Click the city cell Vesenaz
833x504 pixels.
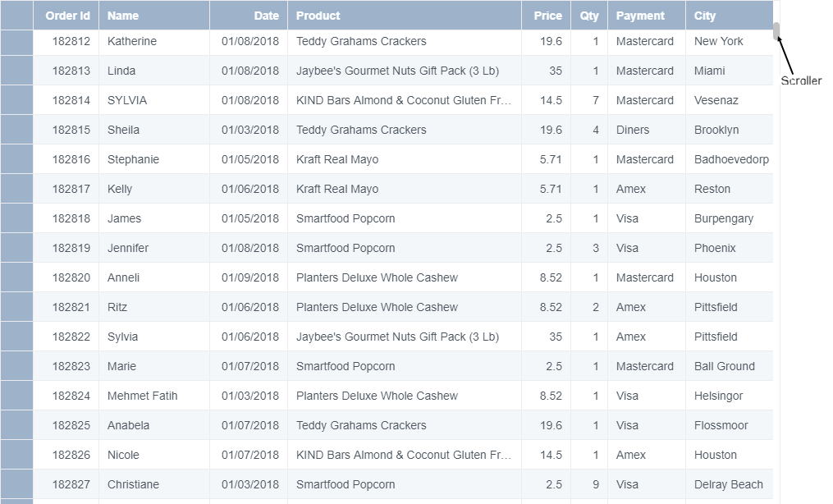pos(730,100)
